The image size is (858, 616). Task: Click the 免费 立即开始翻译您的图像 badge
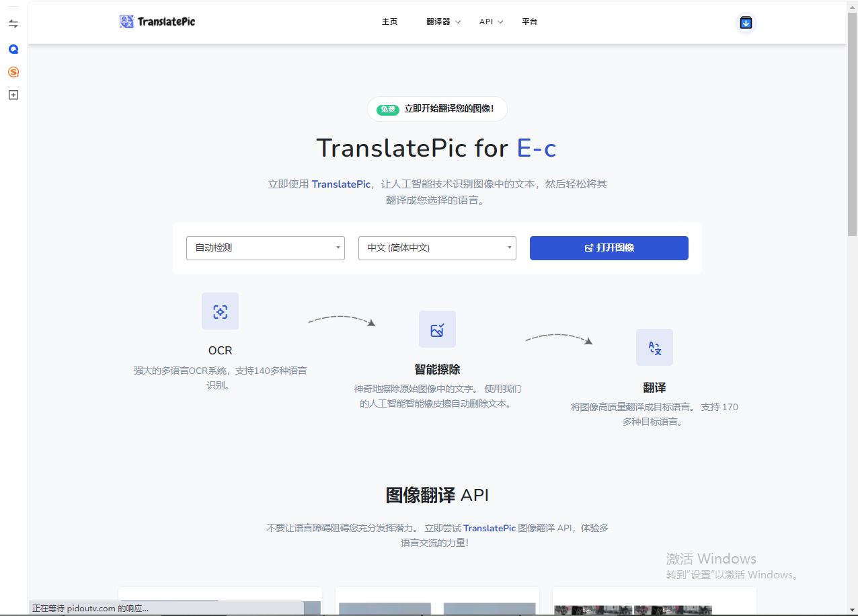[437, 109]
